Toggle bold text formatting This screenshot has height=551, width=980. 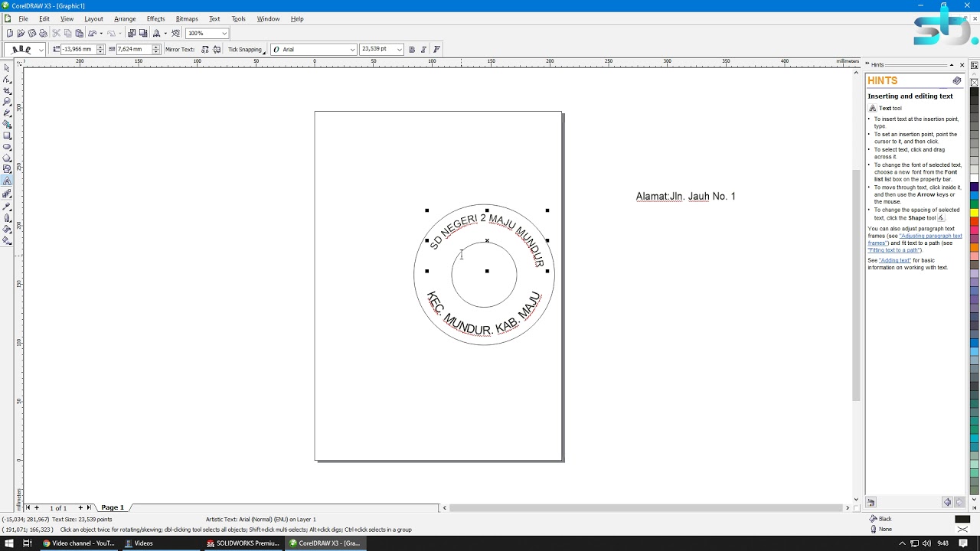tap(412, 49)
